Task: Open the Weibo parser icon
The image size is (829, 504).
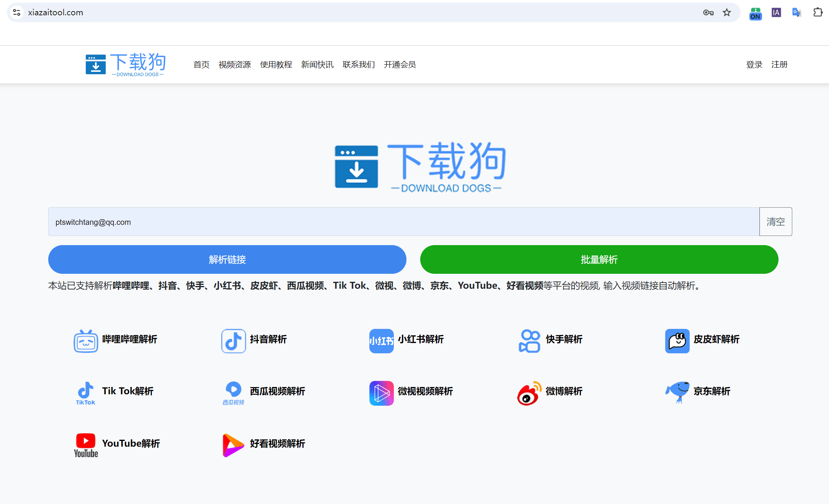Action: (529, 393)
